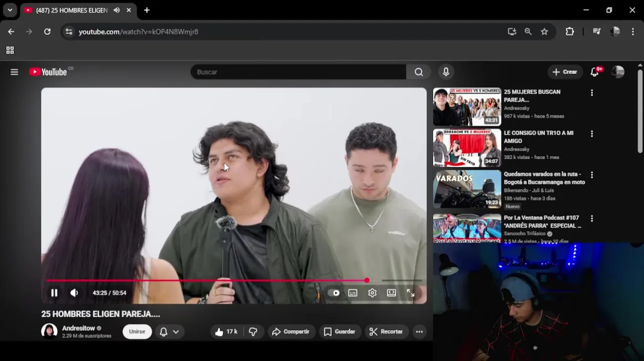Pause the video
Screen dimensions: 644x361
54,293
